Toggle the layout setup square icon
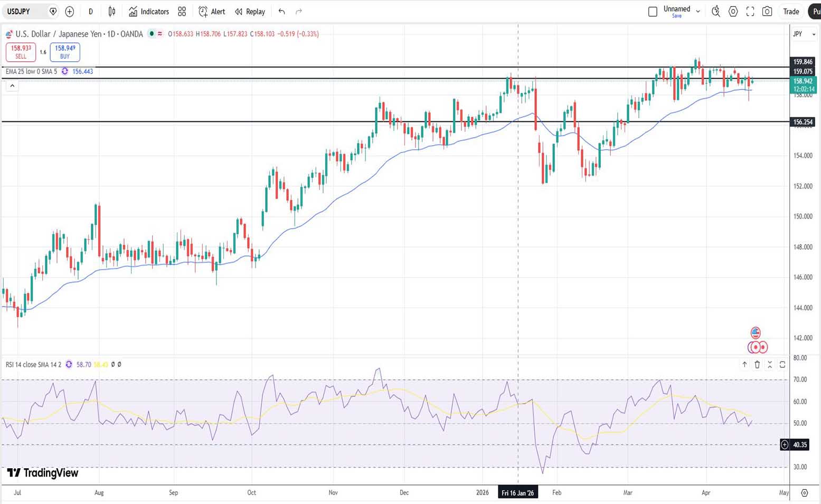 pyautogui.click(x=653, y=12)
